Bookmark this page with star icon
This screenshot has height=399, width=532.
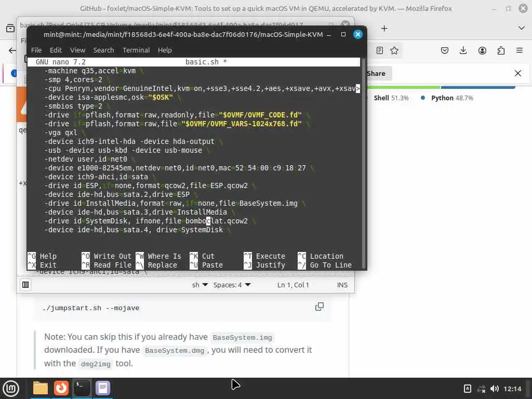pyautogui.click(x=394, y=50)
